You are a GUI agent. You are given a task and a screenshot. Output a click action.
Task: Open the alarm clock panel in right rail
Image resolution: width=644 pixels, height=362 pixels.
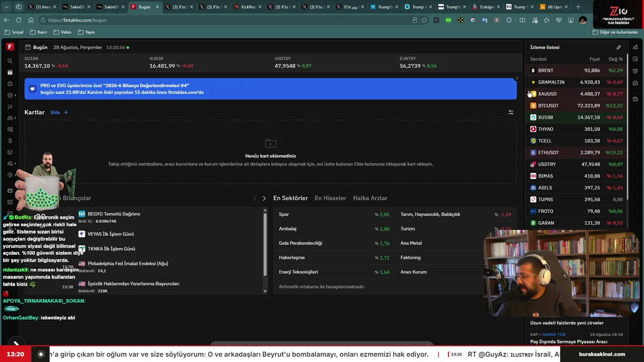(x=635, y=71)
